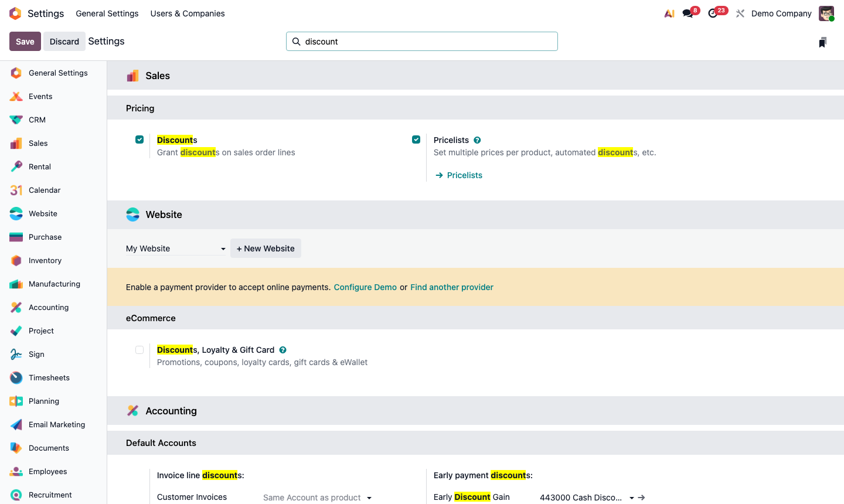Follow the Configure Demo payment link
The width and height of the screenshot is (844, 504).
pos(365,287)
